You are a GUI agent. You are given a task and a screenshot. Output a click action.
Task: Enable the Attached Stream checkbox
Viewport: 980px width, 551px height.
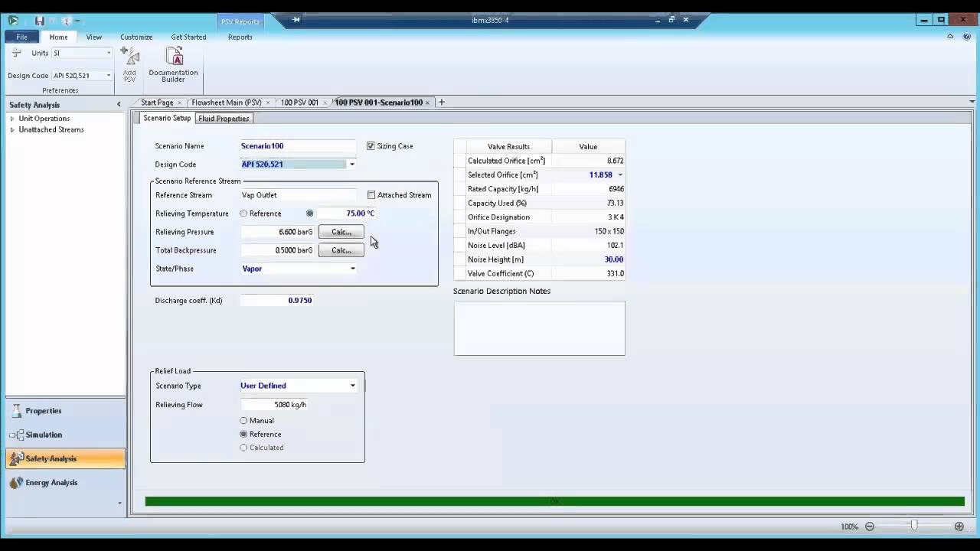tap(371, 195)
